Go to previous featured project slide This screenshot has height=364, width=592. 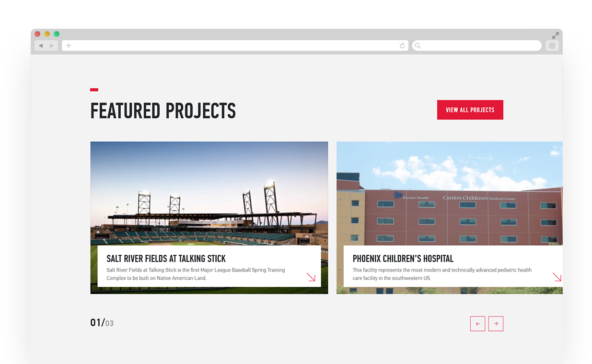tap(477, 324)
